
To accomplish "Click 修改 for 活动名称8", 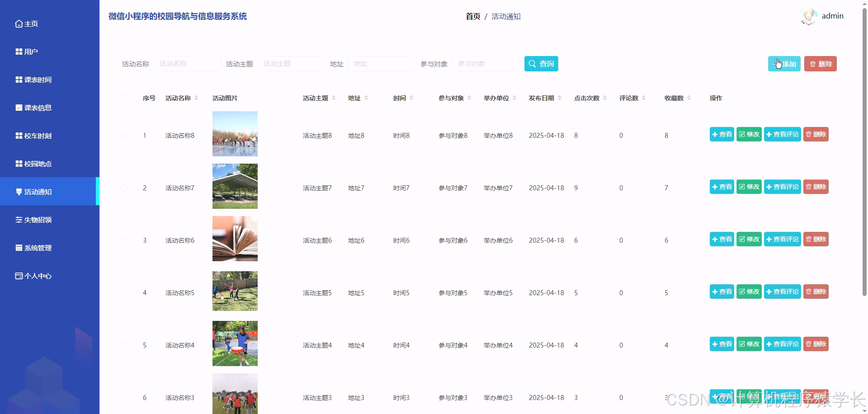I will click(749, 134).
